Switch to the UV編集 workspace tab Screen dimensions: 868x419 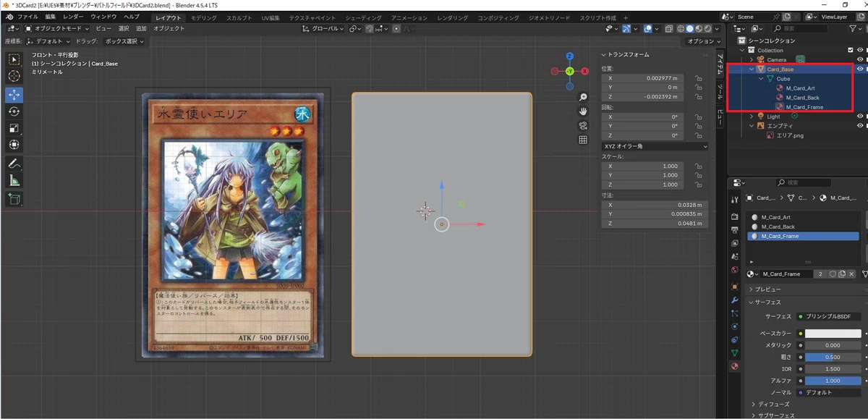click(x=270, y=17)
